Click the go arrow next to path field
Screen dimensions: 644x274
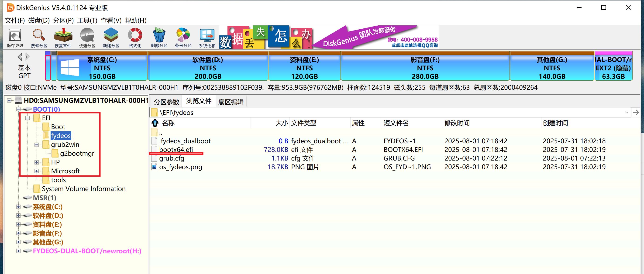(x=636, y=113)
